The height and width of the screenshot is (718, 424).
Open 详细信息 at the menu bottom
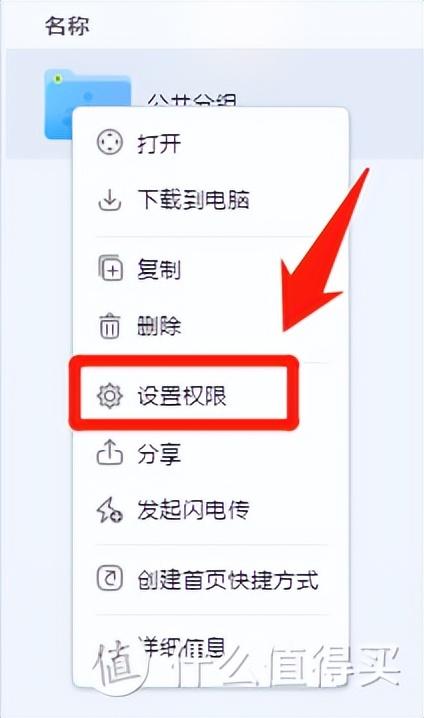[182, 647]
